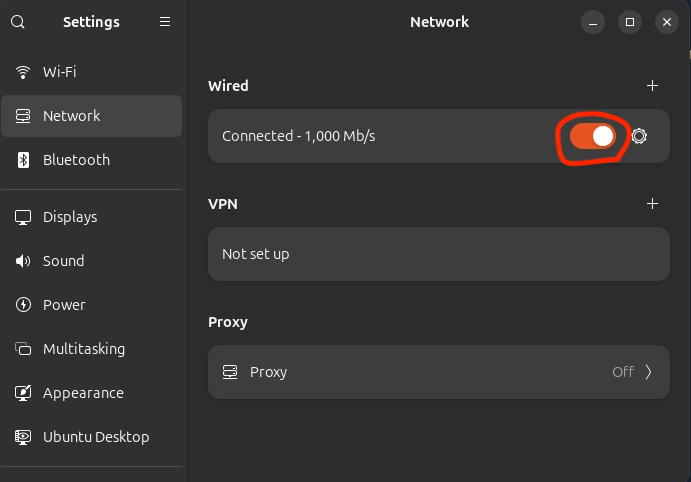Show the Power settings panel
The height and width of the screenshot is (482, 691).
coord(92,305)
